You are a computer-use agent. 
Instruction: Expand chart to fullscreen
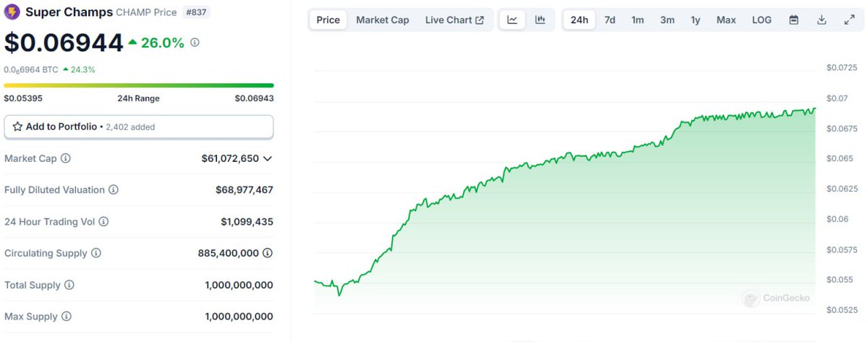pos(850,20)
